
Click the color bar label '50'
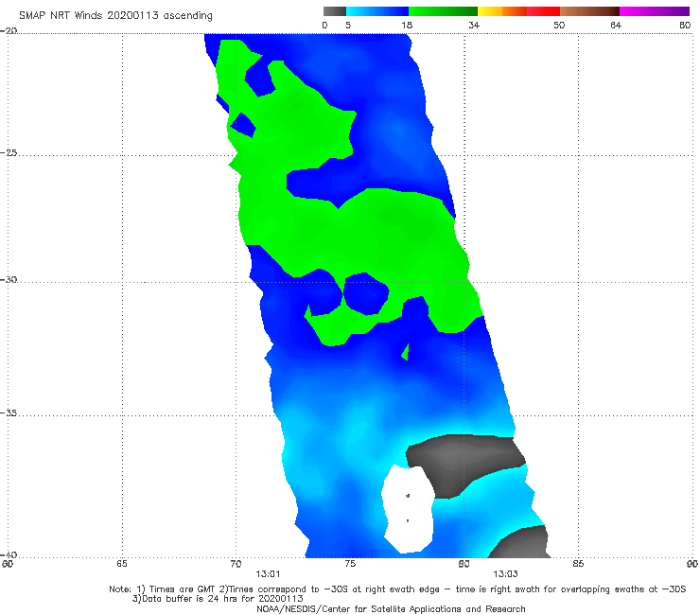click(559, 26)
